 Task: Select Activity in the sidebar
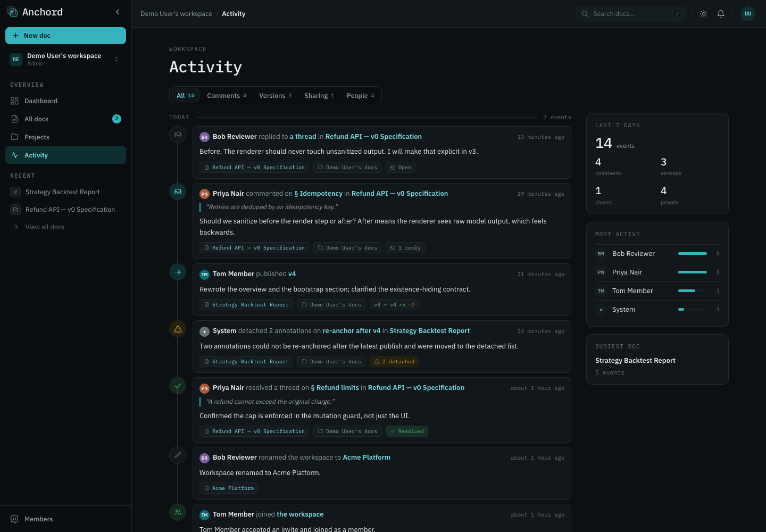pyautogui.click(x=65, y=155)
